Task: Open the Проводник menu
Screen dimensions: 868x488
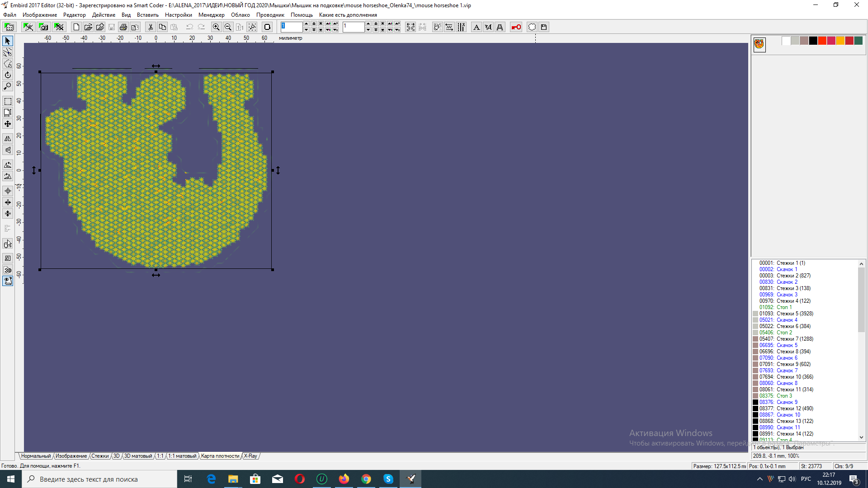Action: click(270, 15)
